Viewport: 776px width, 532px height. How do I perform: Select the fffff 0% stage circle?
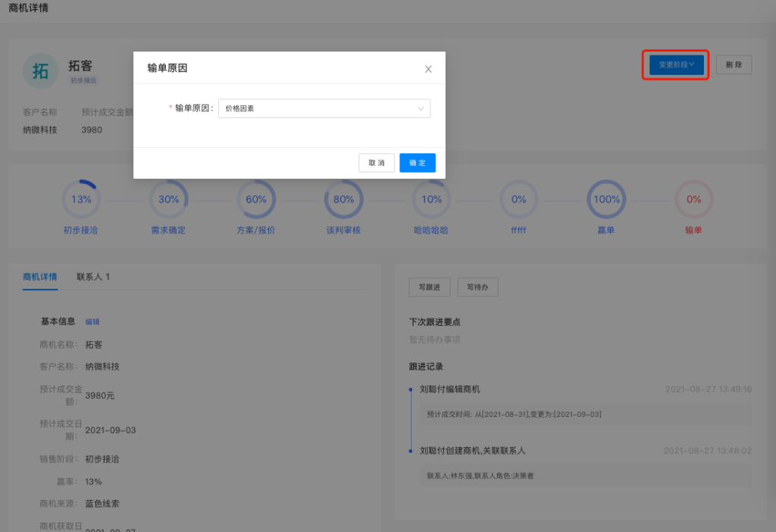[x=518, y=200]
